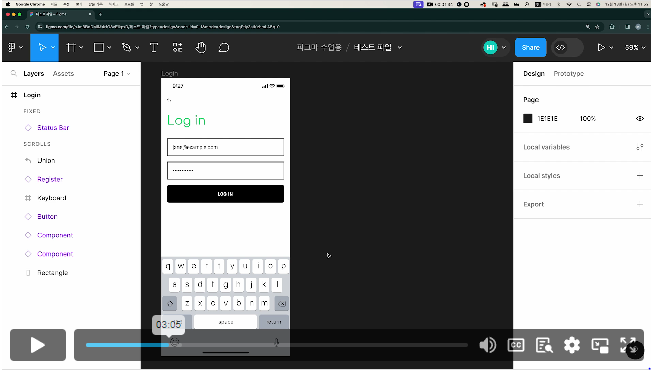
Task: Select the Frame tool
Action: (x=71, y=48)
